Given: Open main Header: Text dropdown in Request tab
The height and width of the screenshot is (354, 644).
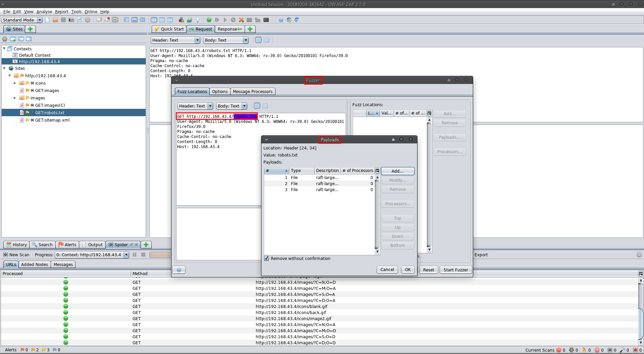Looking at the screenshot, I should (x=176, y=40).
